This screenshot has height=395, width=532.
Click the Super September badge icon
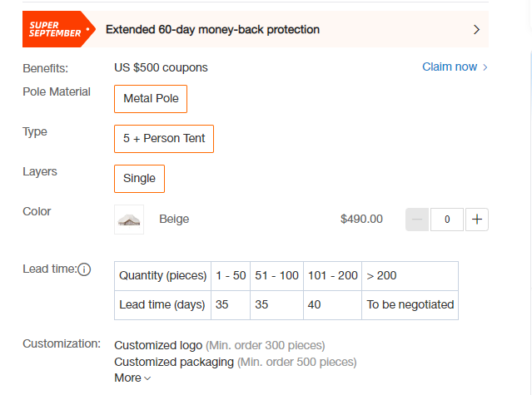point(59,29)
